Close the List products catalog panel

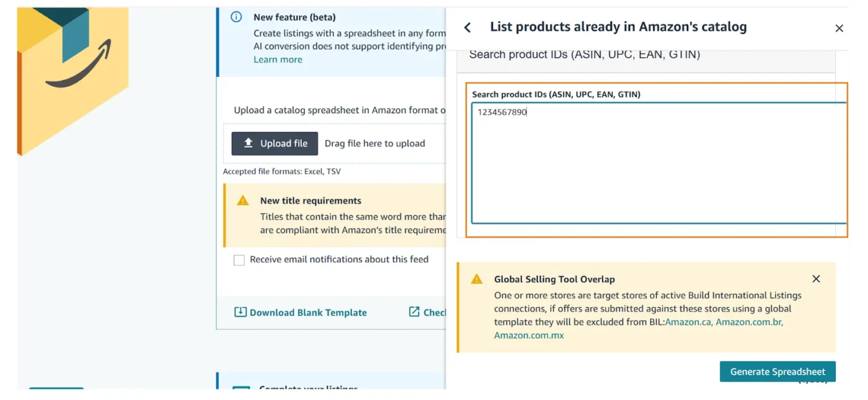(x=839, y=28)
